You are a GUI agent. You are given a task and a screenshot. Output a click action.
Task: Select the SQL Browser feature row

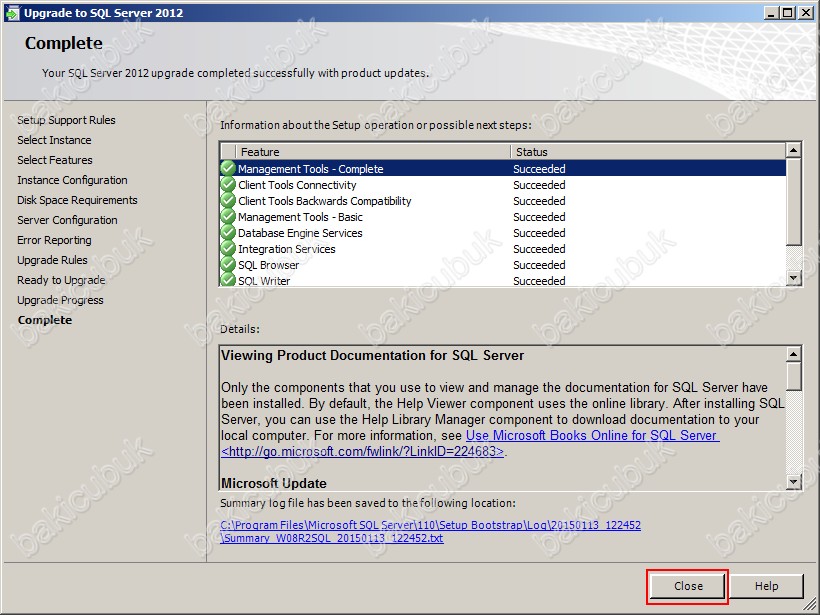[x=503, y=265]
